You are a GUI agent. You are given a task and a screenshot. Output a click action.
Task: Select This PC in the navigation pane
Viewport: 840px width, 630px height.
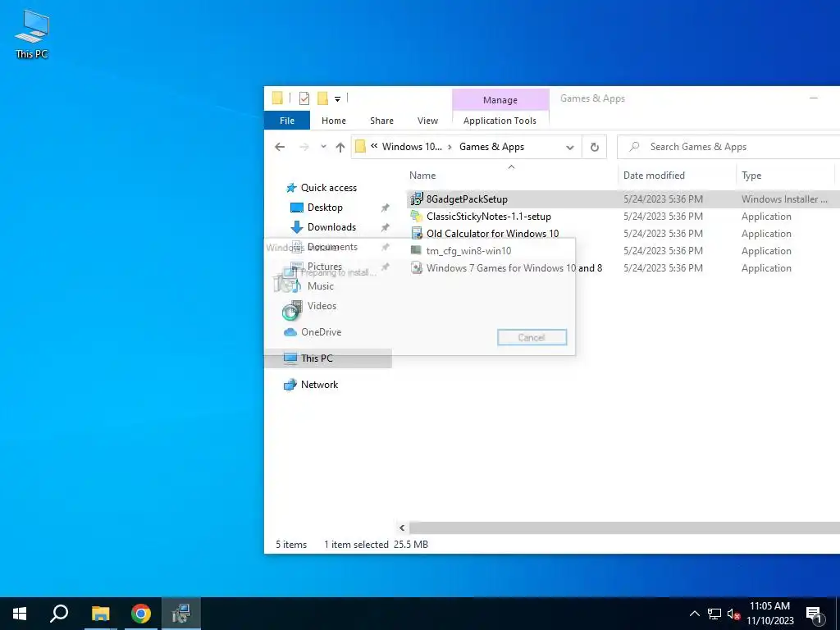coord(328,358)
